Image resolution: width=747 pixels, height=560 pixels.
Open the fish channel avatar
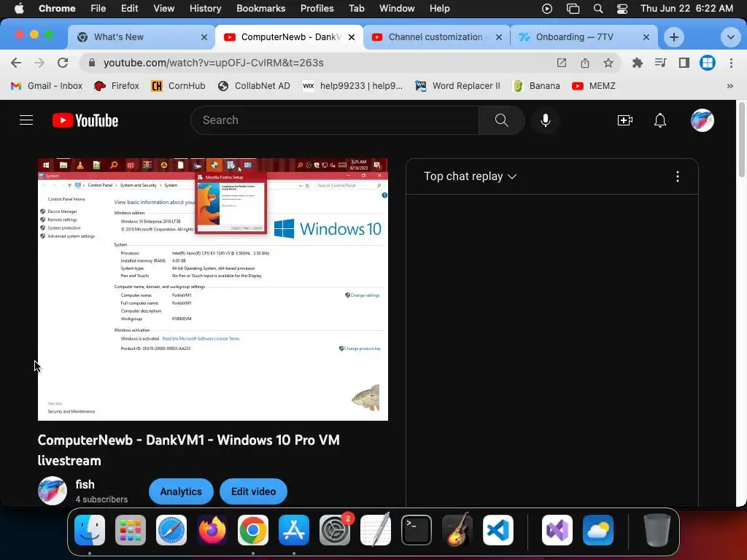coord(53,491)
